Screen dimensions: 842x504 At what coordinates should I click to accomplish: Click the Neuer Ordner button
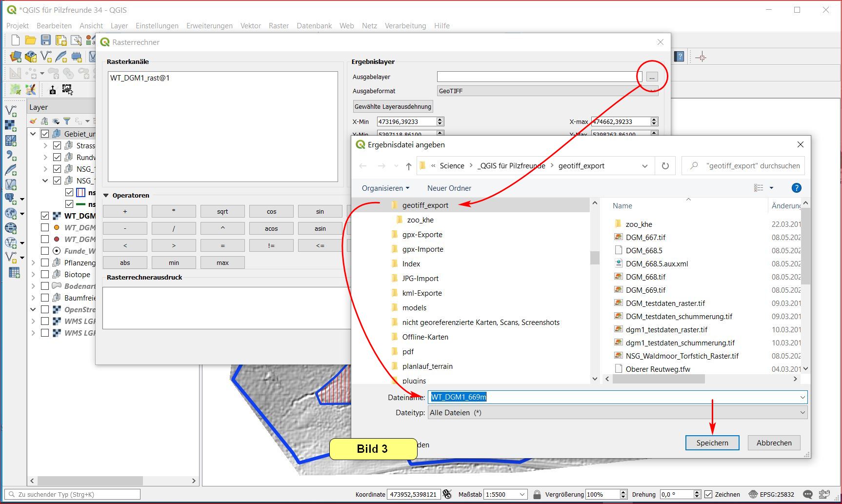(x=449, y=188)
